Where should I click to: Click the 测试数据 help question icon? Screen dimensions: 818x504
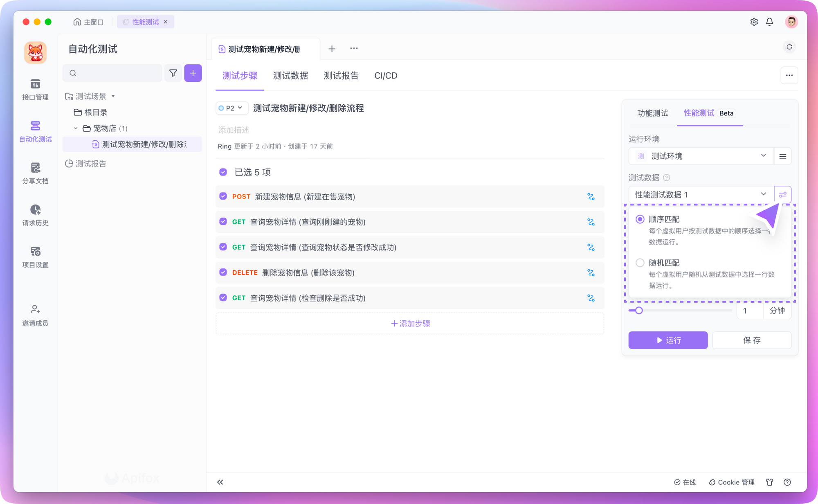tap(666, 178)
